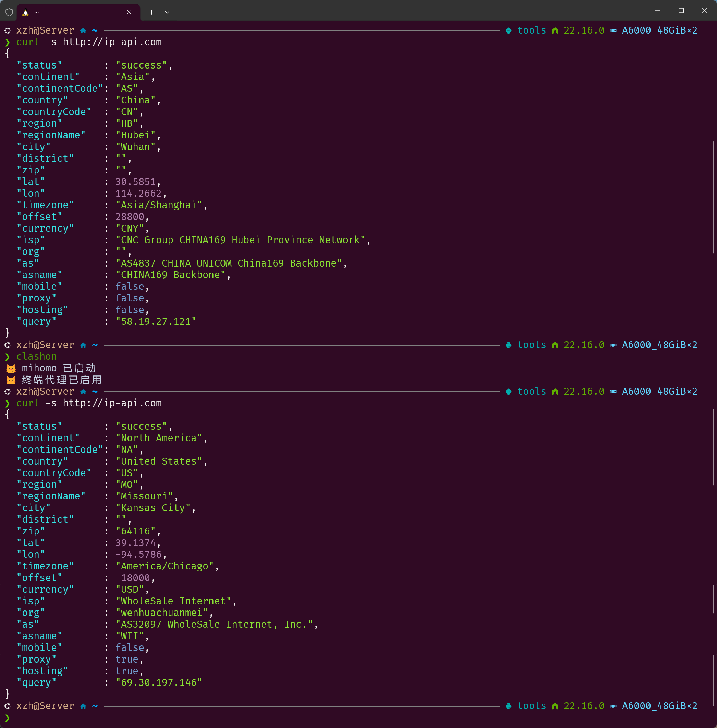The height and width of the screenshot is (728, 717).
Task: Click "United States" country value
Action: (159, 461)
